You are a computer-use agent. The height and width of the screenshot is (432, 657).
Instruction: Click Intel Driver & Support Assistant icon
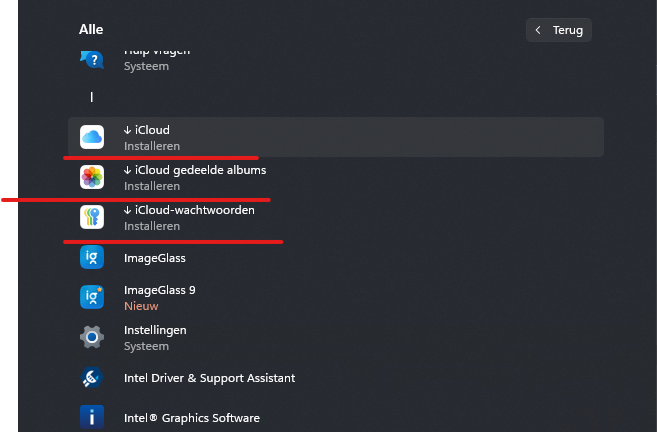tap(92, 378)
